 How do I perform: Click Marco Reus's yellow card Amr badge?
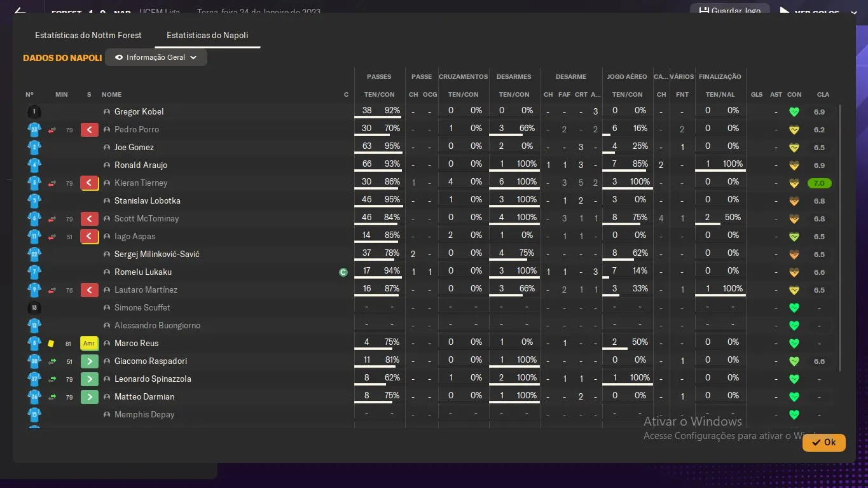coord(89,344)
